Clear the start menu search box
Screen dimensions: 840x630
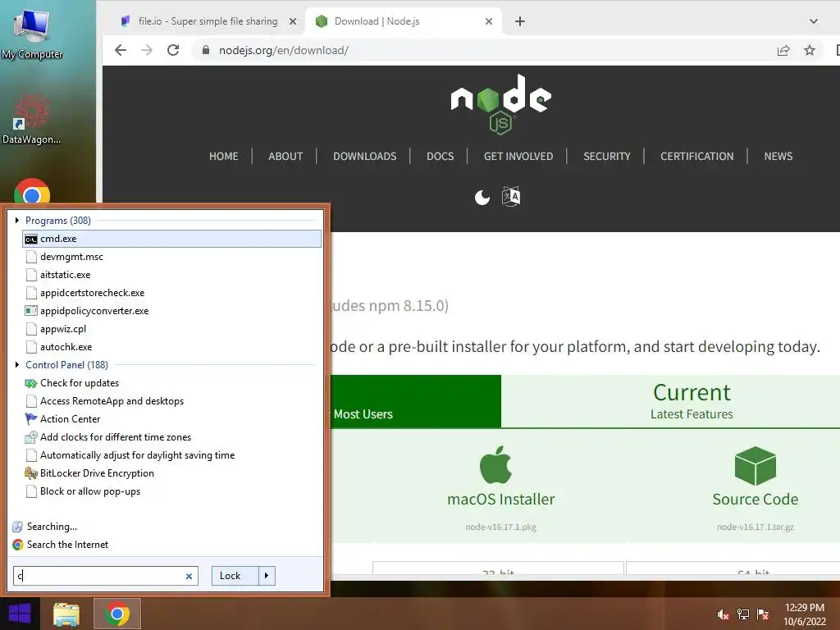[189, 576]
